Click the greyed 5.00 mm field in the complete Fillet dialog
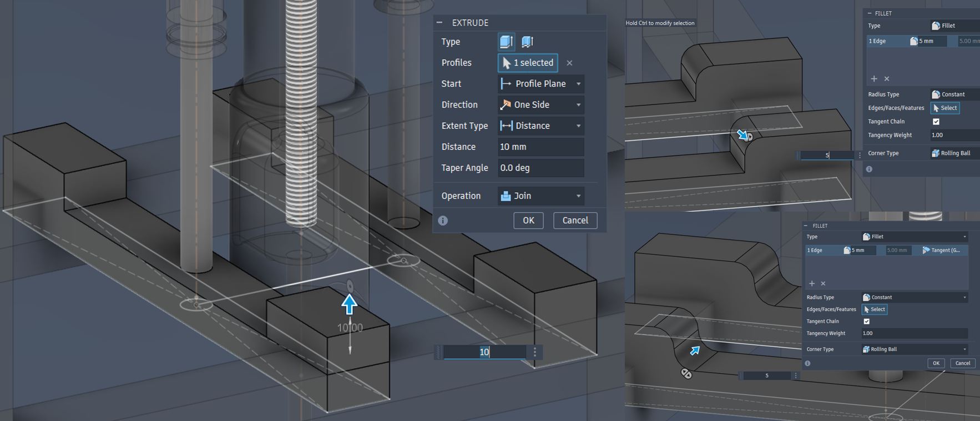This screenshot has height=421, width=980. [x=900, y=250]
